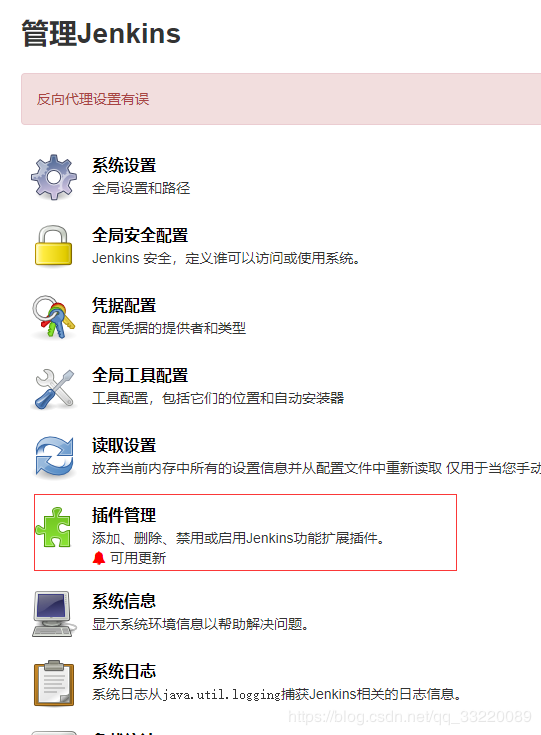Open the 凭据配置 link
This screenshot has width=541, height=735.
coord(124,305)
